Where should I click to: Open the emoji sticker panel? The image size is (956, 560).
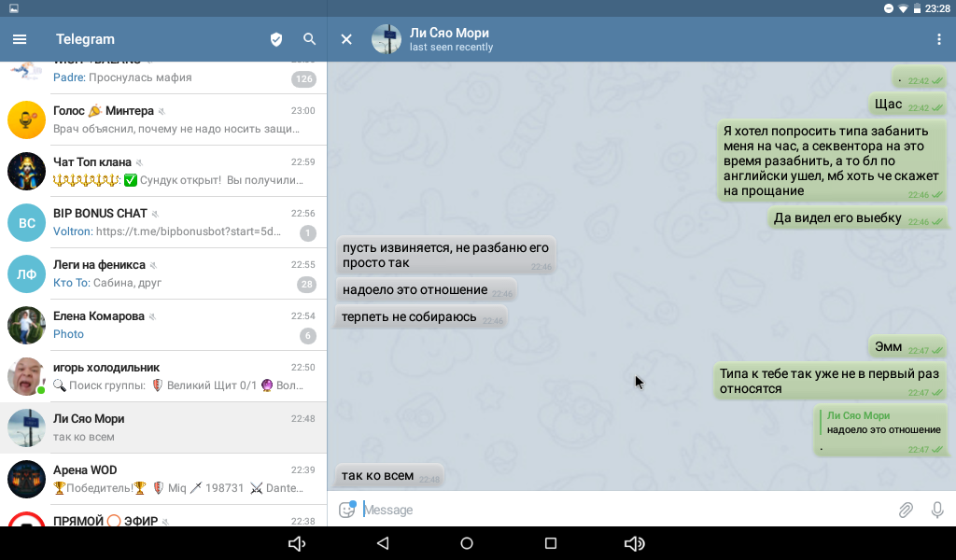click(x=347, y=509)
